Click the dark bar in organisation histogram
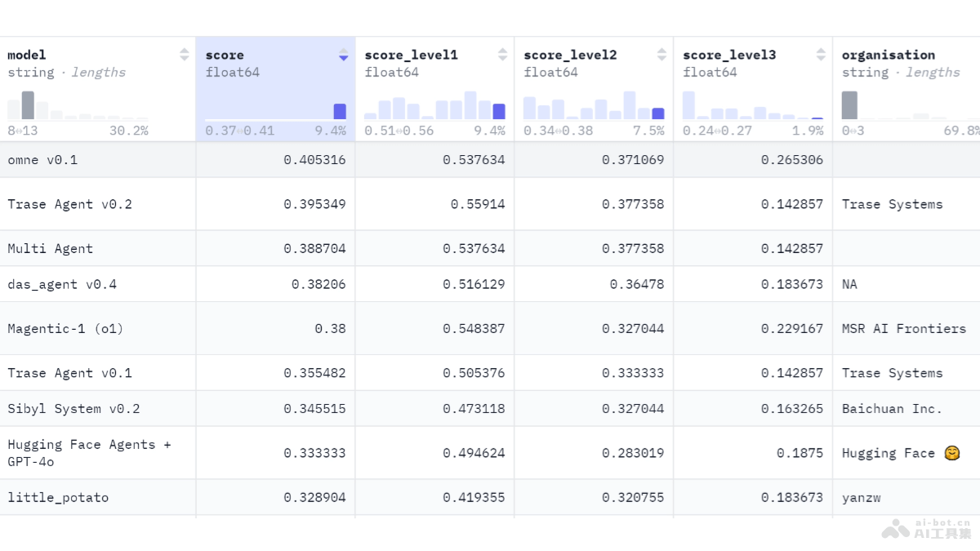Viewport: 980px width, 551px height. (x=849, y=106)
